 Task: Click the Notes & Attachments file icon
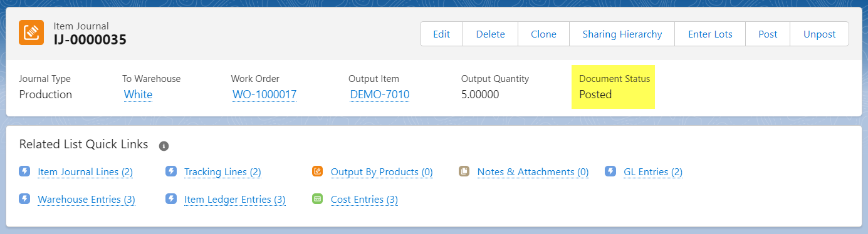tap(464, 171)
